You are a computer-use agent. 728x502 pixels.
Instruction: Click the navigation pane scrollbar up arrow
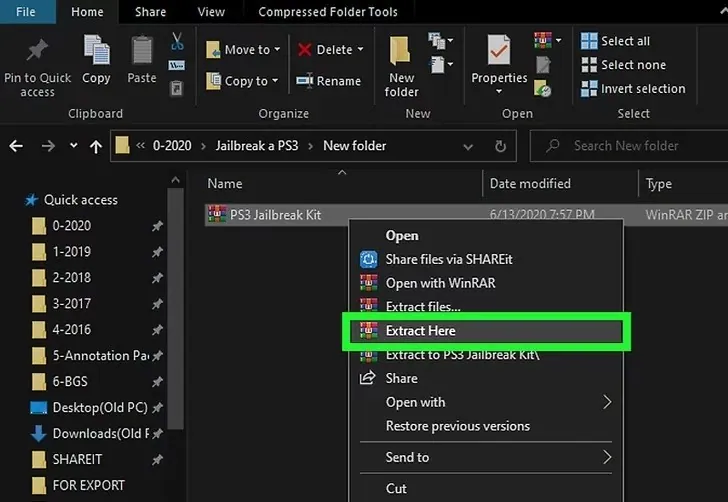point(175,180)
